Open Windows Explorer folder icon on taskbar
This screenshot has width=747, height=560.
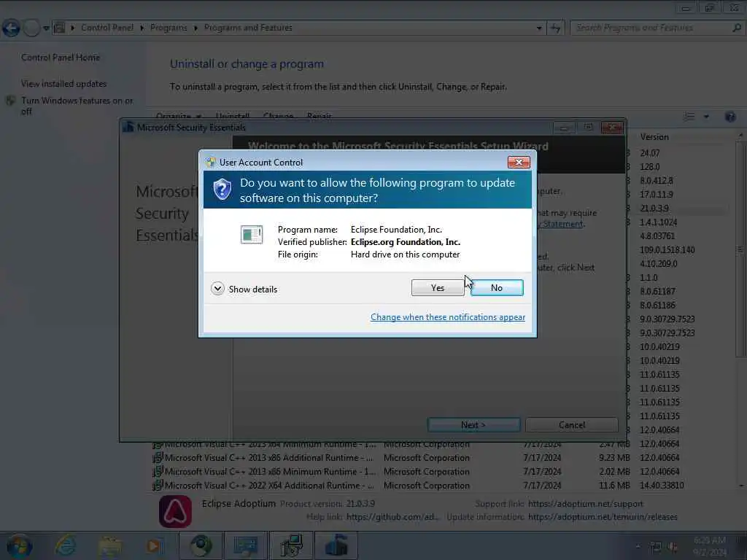coord(110,545)
